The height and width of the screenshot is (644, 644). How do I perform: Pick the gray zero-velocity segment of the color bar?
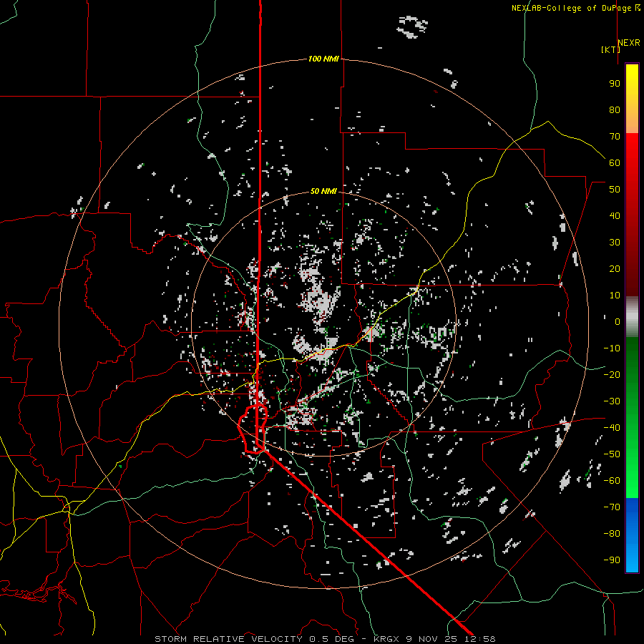tap(632, 317)
